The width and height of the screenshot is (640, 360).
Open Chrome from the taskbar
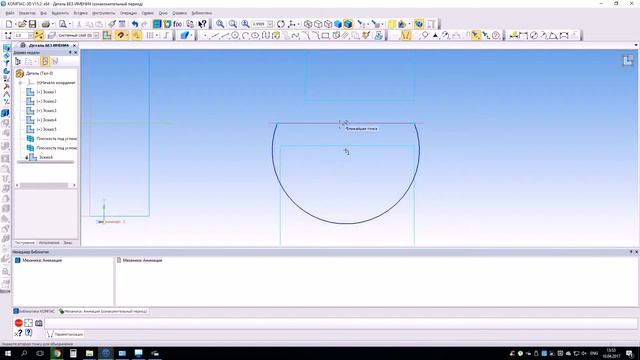pos(57,353)
